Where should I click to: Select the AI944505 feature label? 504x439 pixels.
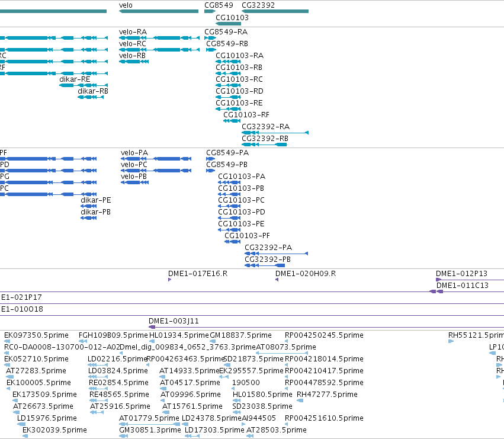click(259, 418)
